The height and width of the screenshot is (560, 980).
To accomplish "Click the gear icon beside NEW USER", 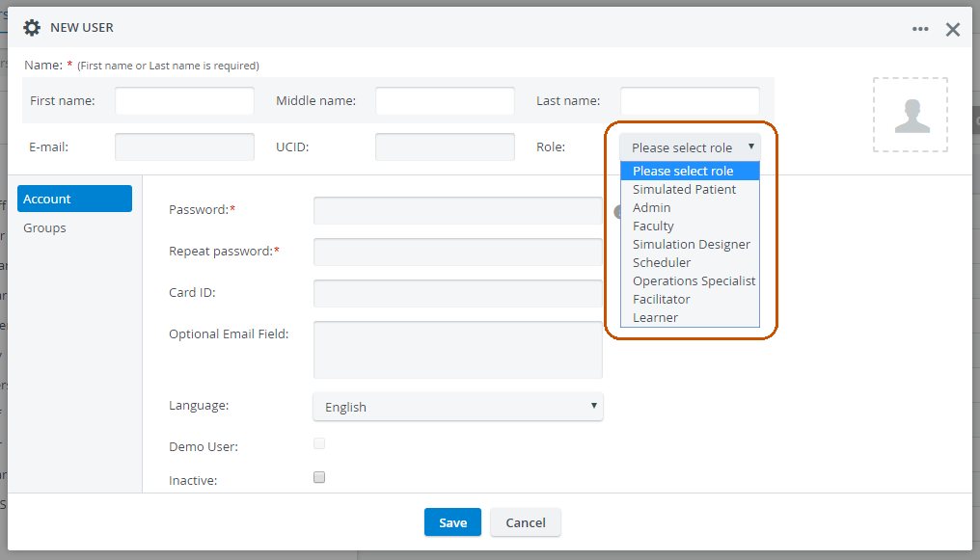I will [32, 27].
